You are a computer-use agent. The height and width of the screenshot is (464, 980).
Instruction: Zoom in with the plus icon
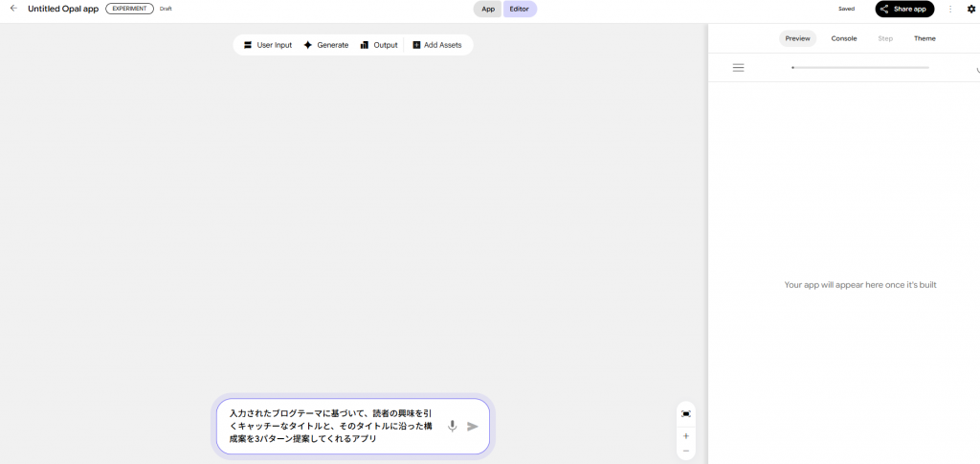[686, 435]
